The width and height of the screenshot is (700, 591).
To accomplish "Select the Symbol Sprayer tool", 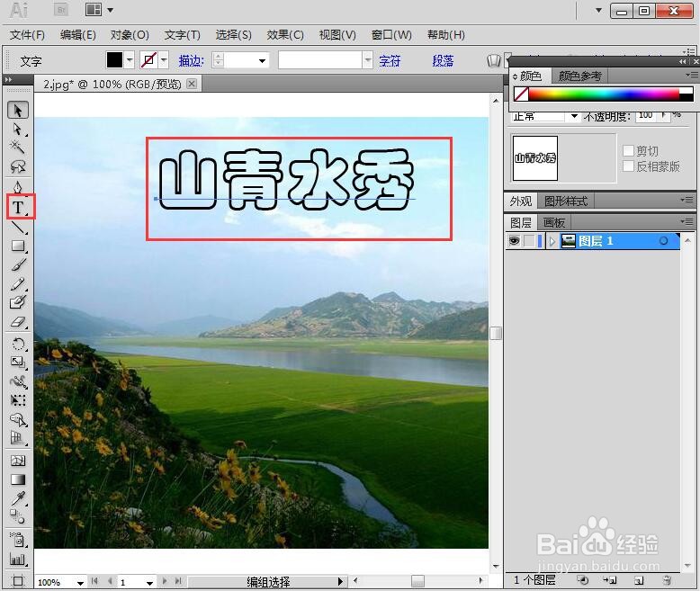I will pos(18,540).
